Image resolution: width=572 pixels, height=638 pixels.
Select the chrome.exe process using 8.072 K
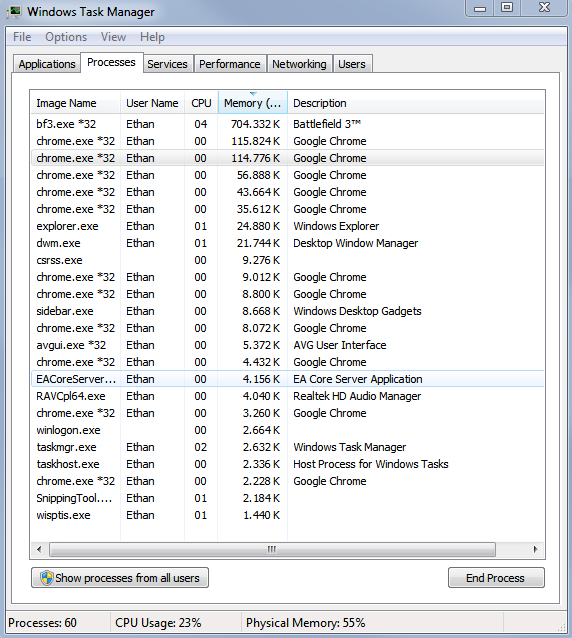coord(287,328)
